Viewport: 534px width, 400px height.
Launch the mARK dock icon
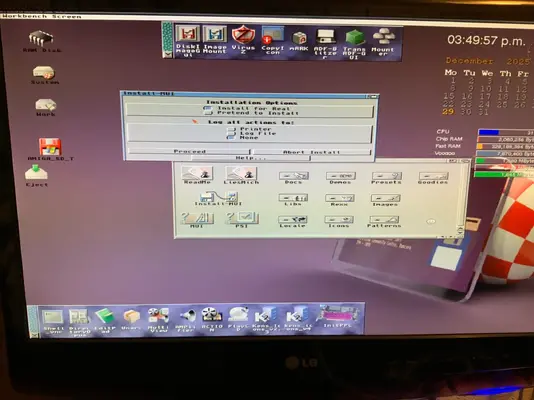[x=299, y=42]
